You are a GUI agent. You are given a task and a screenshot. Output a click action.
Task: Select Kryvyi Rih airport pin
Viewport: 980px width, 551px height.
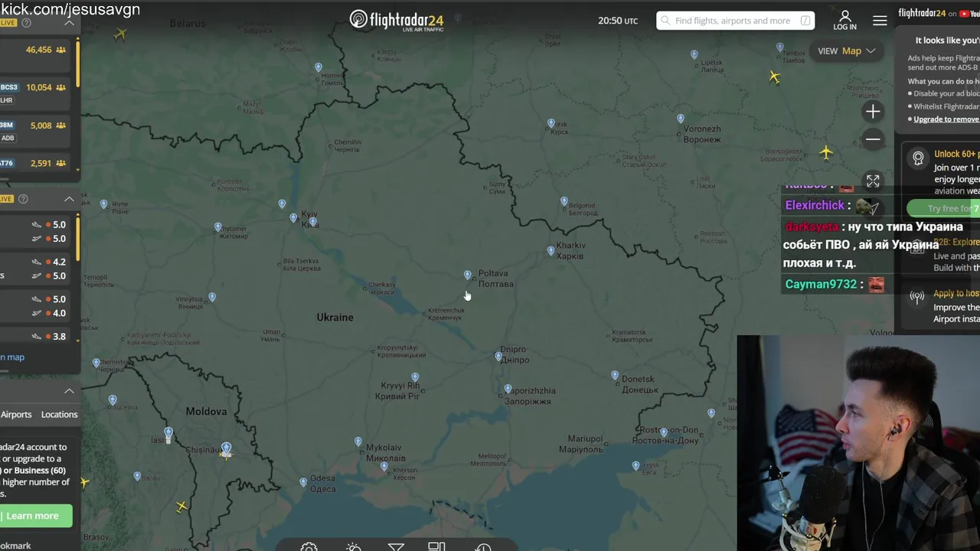tap(415, 377)
